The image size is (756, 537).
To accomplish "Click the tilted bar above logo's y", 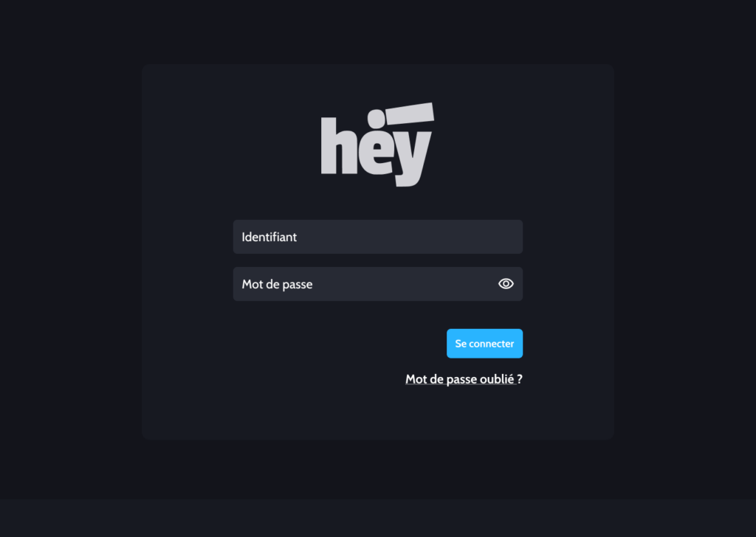I will pos(410,114).
